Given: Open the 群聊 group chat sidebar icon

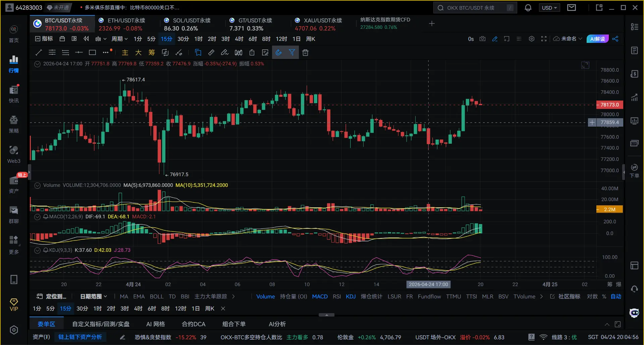Looking at the screenshot, I should 14,215.
